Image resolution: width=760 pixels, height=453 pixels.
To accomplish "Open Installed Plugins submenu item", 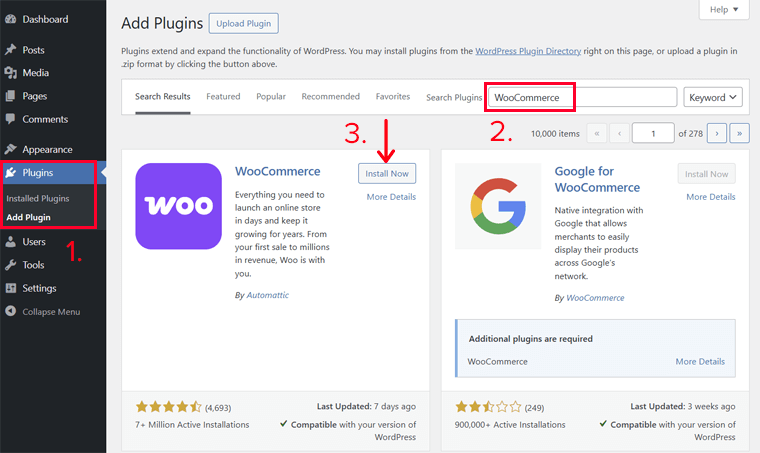I will click(x=38, y=198).
